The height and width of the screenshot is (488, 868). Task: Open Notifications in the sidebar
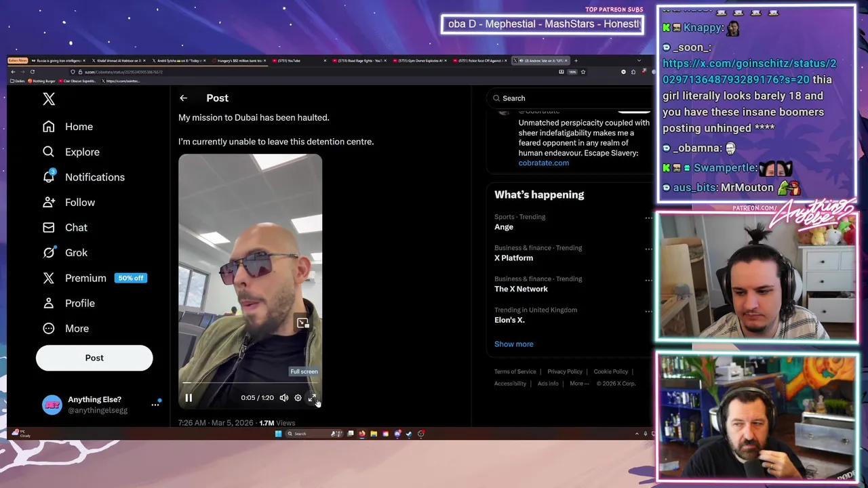[x=83, y=177]
